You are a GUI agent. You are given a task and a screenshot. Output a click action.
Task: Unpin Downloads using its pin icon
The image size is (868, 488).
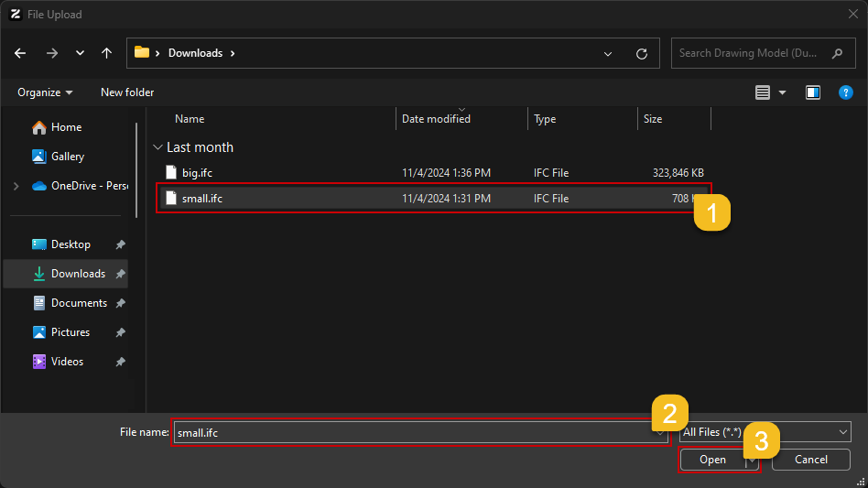click(120, 274)
